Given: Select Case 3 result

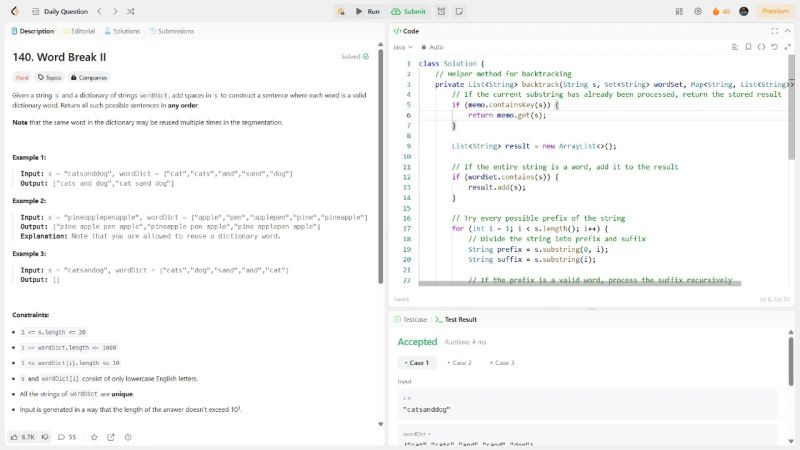Looking at the screenshot, I should tap(503, 363).
